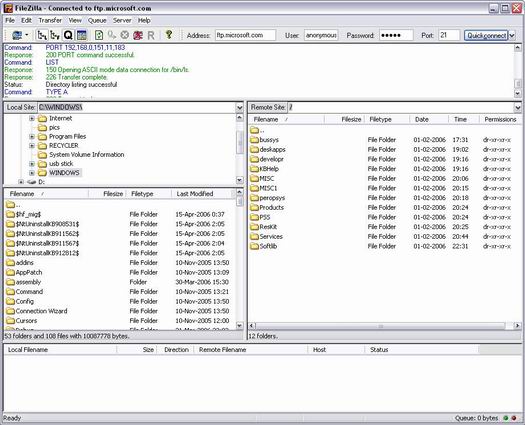525x425 pixels.
Task: Expand the WINDOWS tree node
Action: pos(32,173)
